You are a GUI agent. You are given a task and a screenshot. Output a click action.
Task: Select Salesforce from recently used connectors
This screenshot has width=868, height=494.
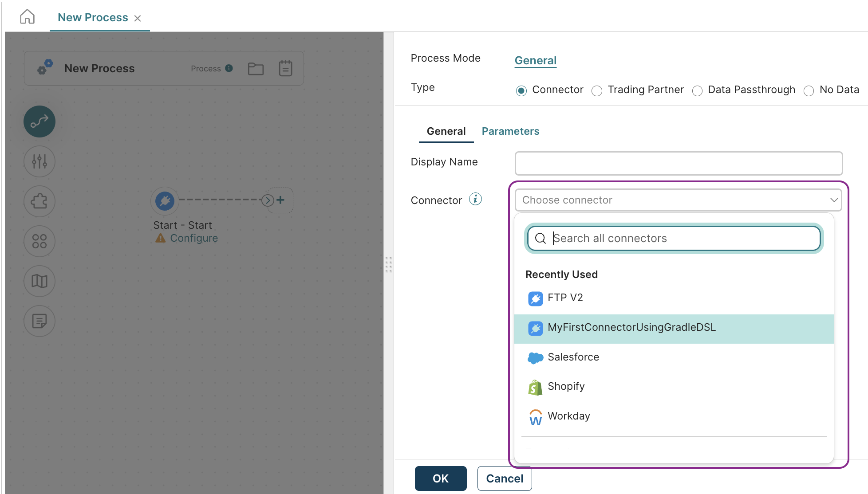click(x=573, y=357)
